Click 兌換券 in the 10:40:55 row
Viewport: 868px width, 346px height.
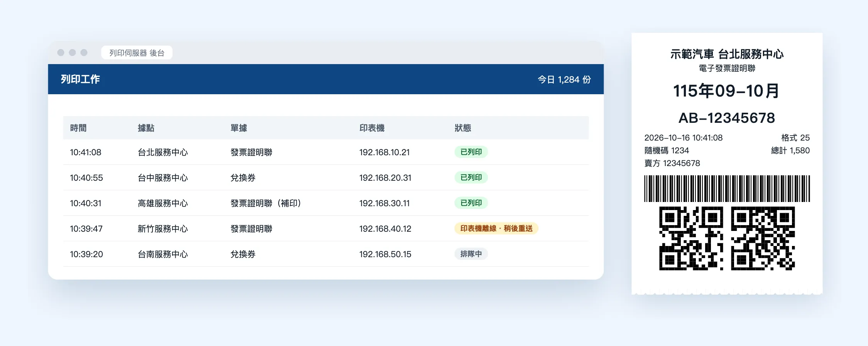[243, 178]
